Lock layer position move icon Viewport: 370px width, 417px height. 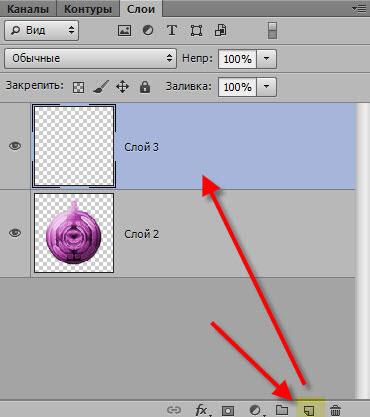[122, 87]
